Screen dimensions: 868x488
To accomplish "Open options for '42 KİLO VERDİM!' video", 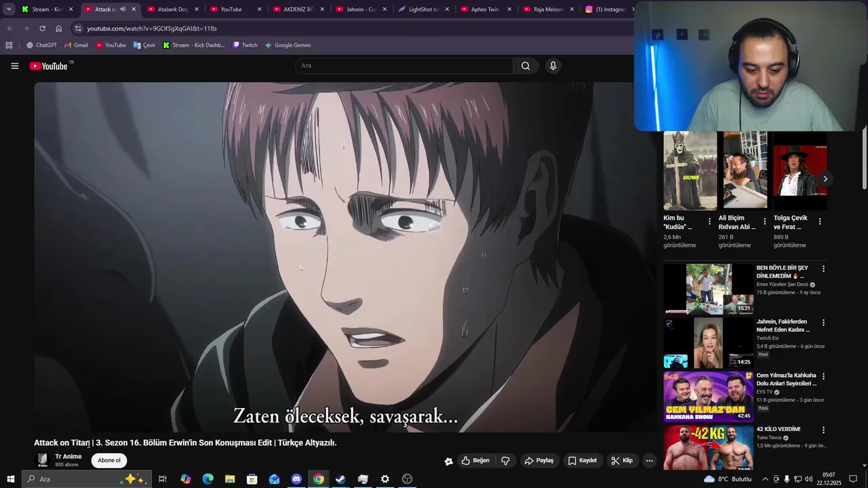I will (x=823, y=430).
